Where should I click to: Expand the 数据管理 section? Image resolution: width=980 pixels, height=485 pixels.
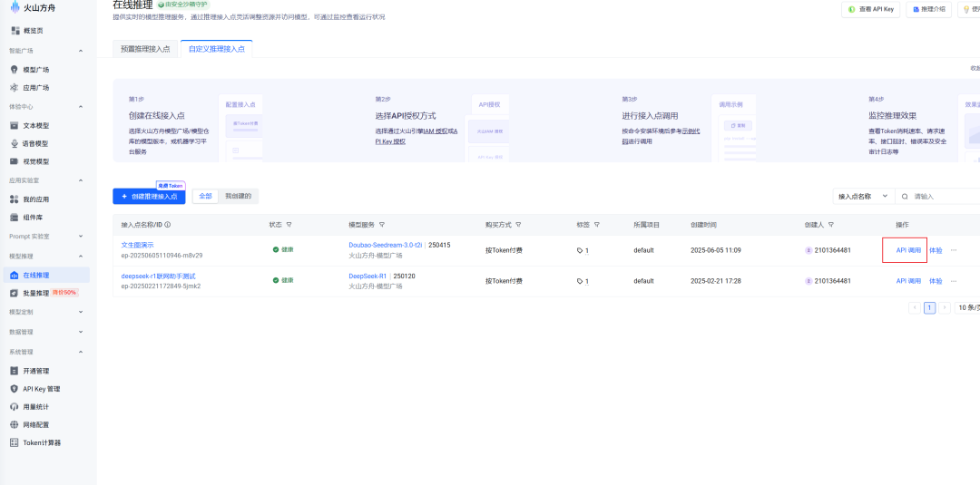click(81, 332)
